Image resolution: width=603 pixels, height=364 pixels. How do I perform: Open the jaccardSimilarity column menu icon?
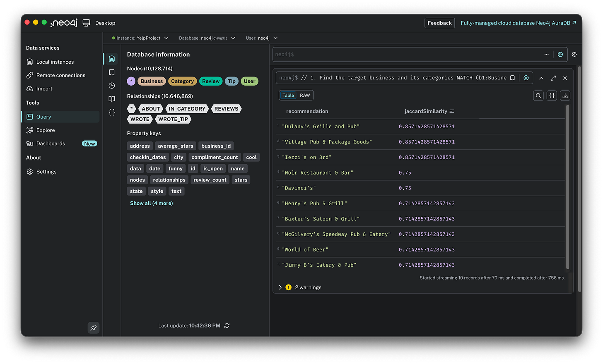pos(452,111)
